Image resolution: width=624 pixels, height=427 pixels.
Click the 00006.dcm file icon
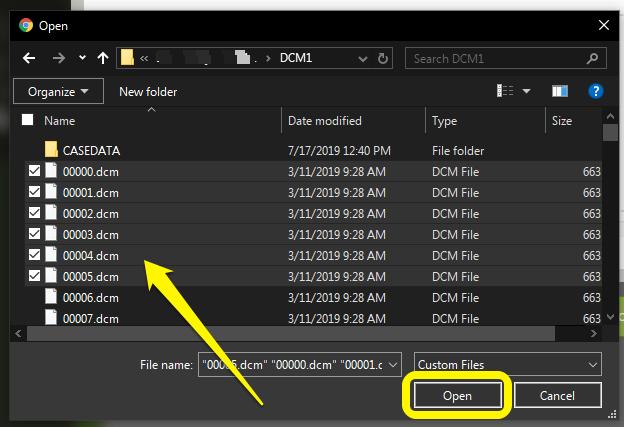coord(51,296)
